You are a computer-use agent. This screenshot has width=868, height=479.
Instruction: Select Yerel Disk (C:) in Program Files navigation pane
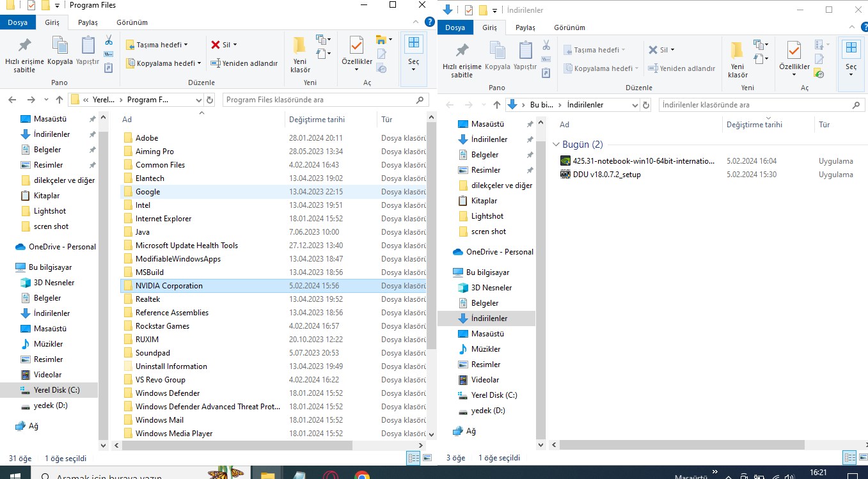(x=50, y=390)
